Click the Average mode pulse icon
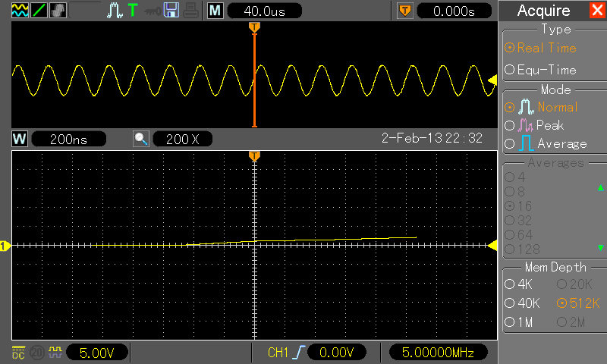607x364 pixels. pyautogui.click(x=526, y=143)
